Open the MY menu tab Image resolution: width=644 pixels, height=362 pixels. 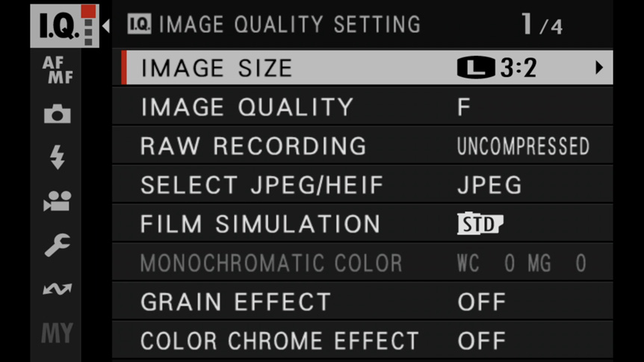(57, 333)
